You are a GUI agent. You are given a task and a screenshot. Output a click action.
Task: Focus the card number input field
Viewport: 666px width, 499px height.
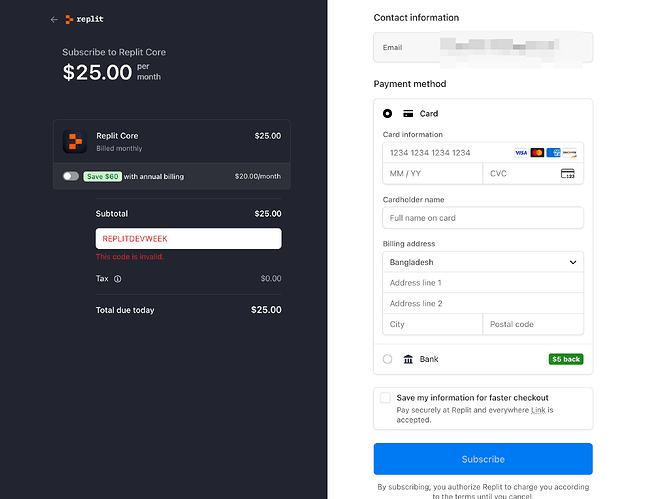[445, 153]
